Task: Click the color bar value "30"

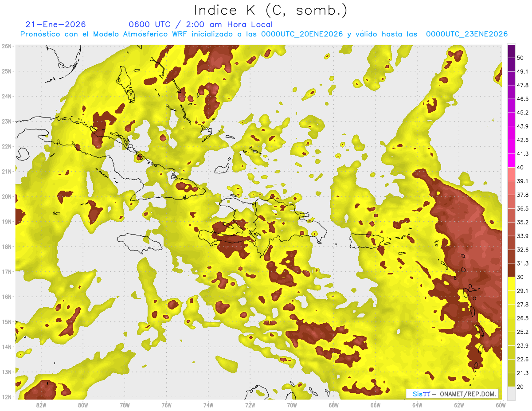Action: point(521,277)
